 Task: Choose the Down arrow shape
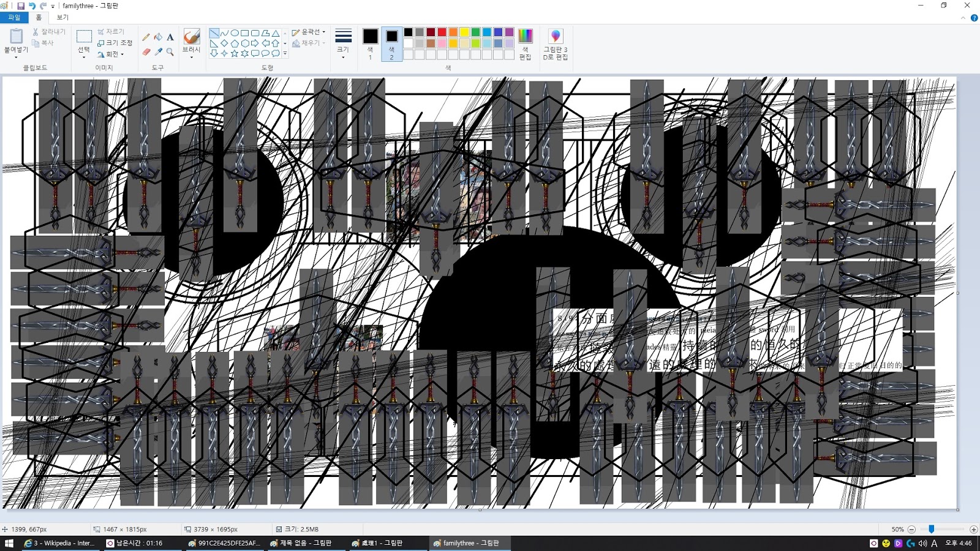[x=214, y=53]
